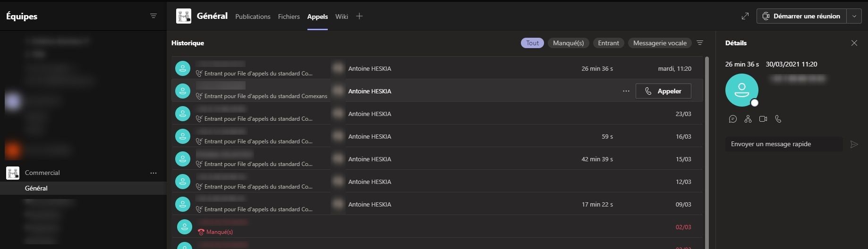
Task: Click quick message input field
Action: [x=784, y=144]
